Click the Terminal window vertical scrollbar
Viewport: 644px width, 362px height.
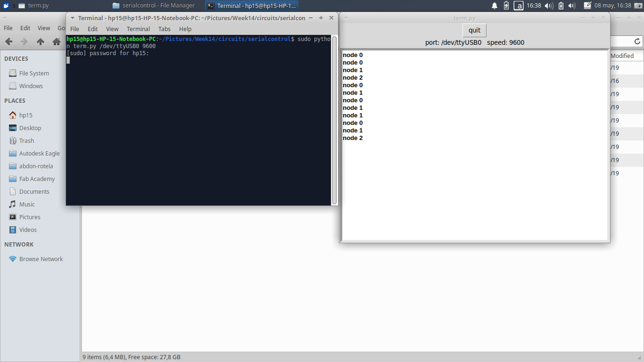[x=335, y=120]
